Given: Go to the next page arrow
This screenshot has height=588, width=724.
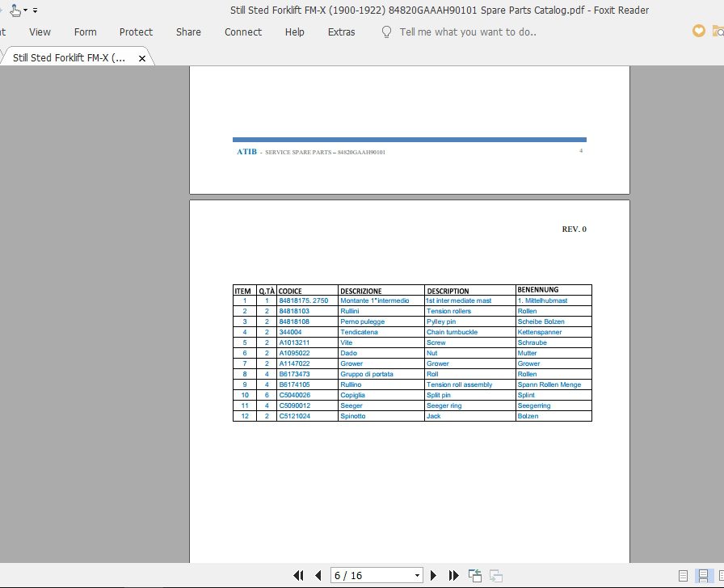Looking at the screenshot, I should [x=433, y=576].
